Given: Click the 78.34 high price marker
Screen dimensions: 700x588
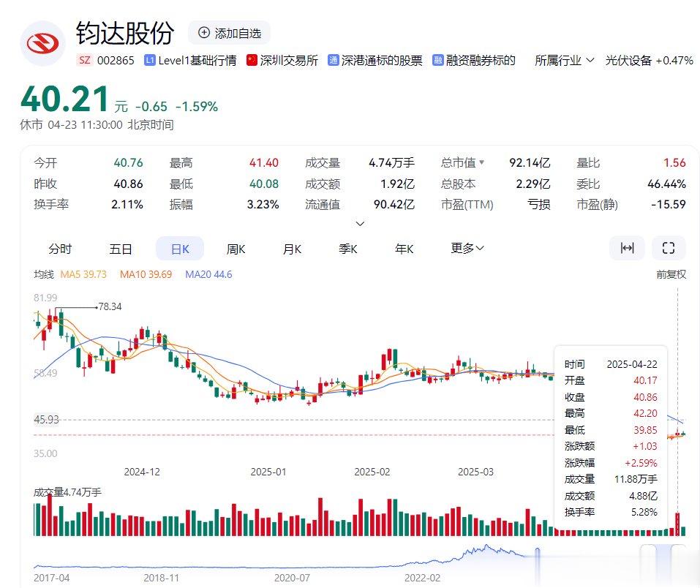Looking at the screenshot, I should point(110,306).
